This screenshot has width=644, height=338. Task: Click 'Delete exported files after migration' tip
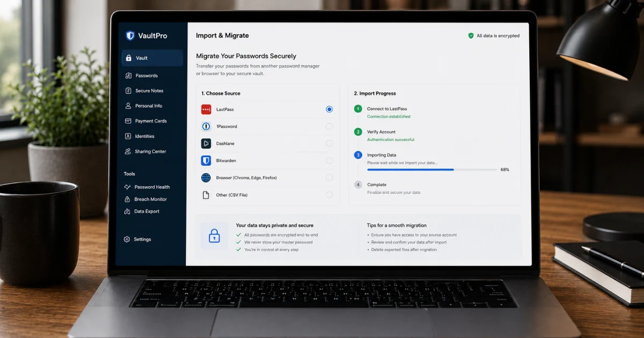404,249
